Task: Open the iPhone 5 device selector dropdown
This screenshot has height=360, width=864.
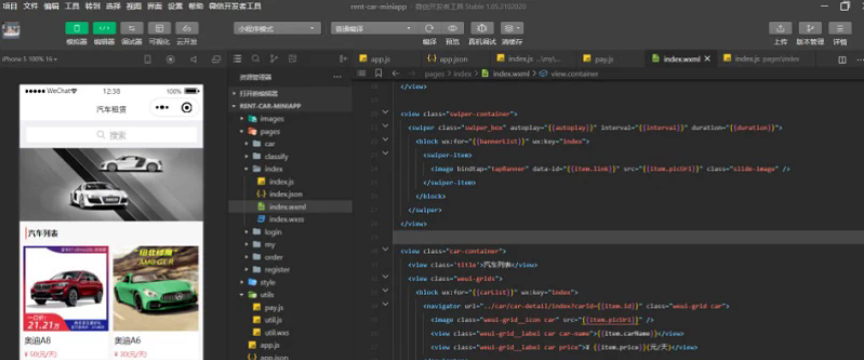Action: [29, 59]
